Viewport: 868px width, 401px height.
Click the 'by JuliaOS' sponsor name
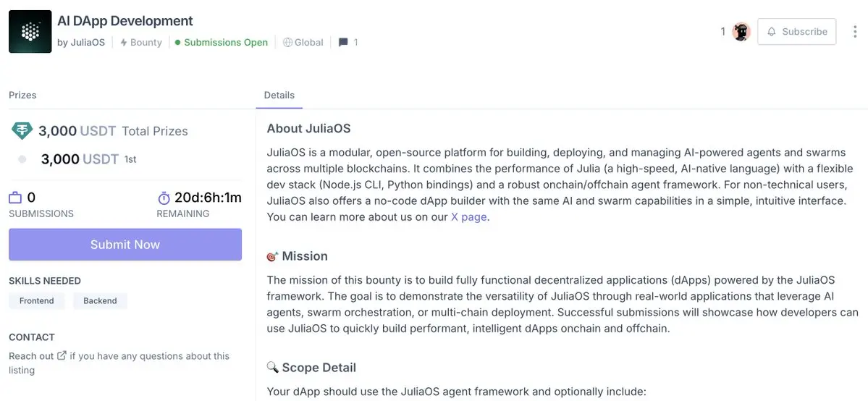[81, 42]
